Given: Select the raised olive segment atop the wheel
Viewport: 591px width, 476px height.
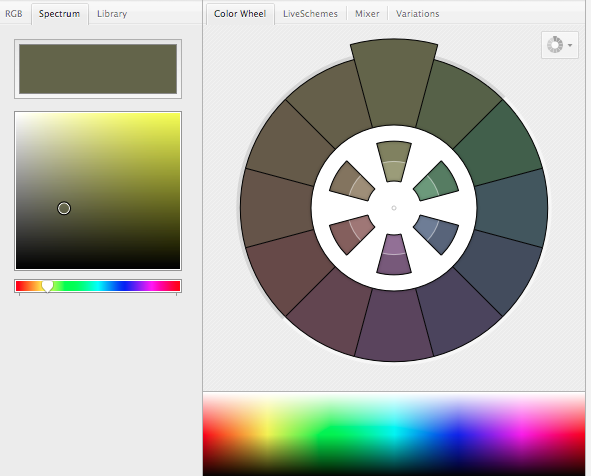Looking at the screenshot, I should pos(394,83).
